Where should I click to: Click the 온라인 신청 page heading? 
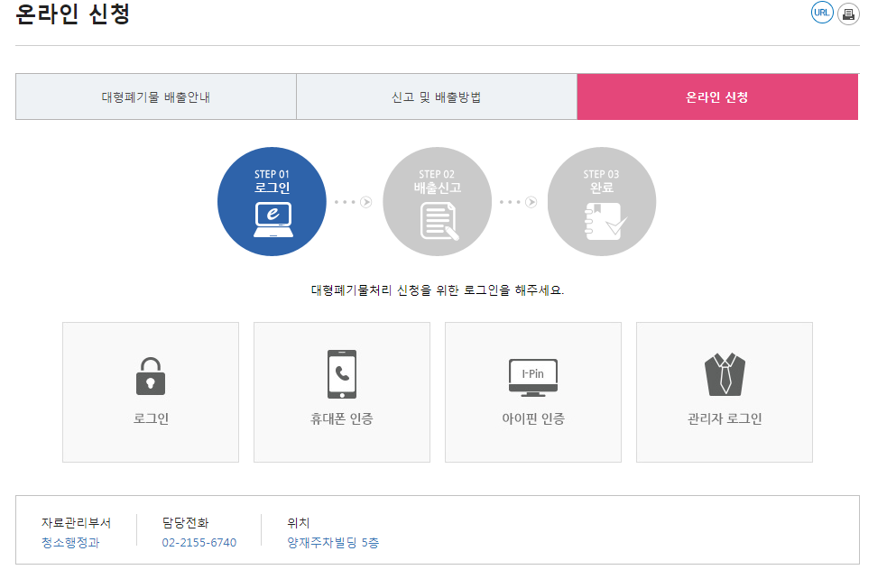(72, 14)
